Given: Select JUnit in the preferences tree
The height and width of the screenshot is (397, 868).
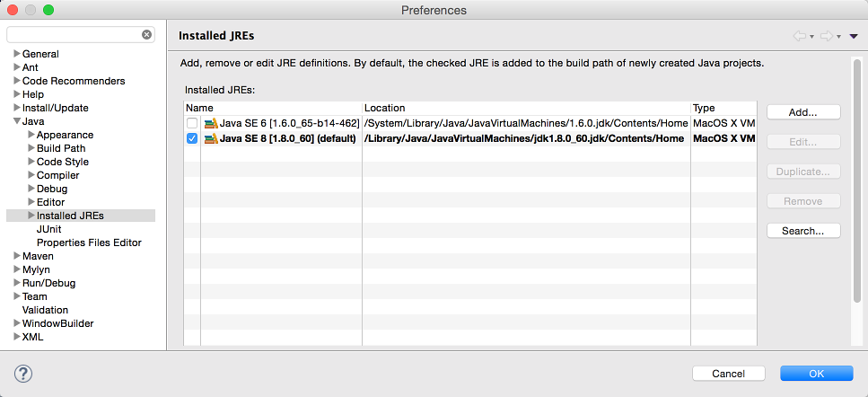Looking at the screenshot, I should [49, 229].
